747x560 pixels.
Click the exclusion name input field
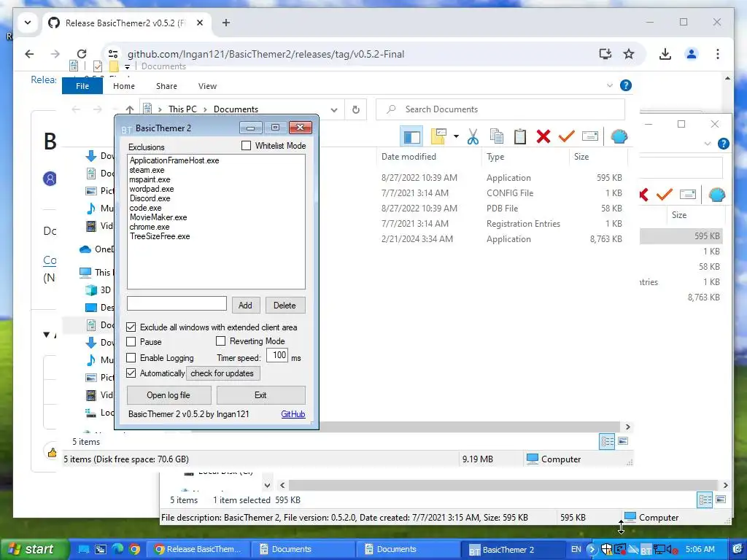pyautogui.click(x=177, y=303)
